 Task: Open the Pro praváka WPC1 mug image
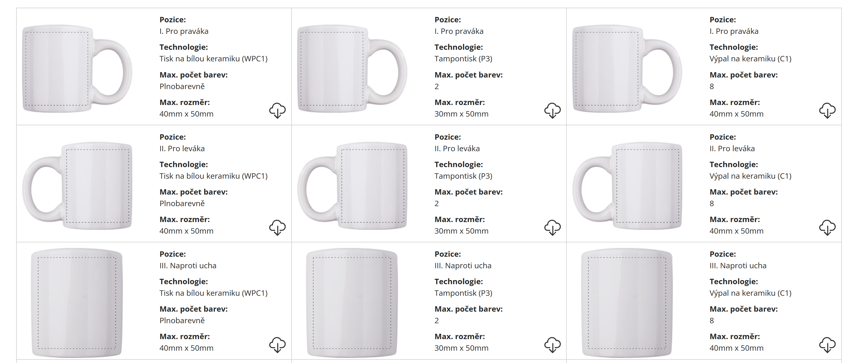point(77,69)
